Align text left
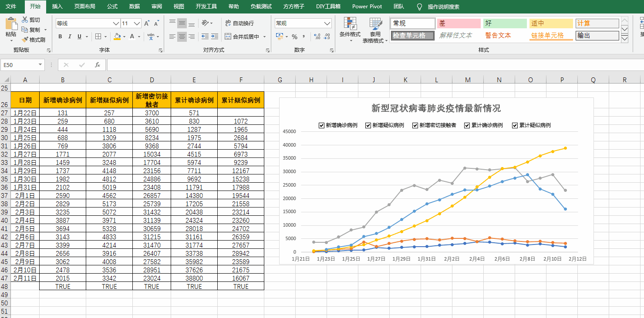644x318 pixels. 172,37
